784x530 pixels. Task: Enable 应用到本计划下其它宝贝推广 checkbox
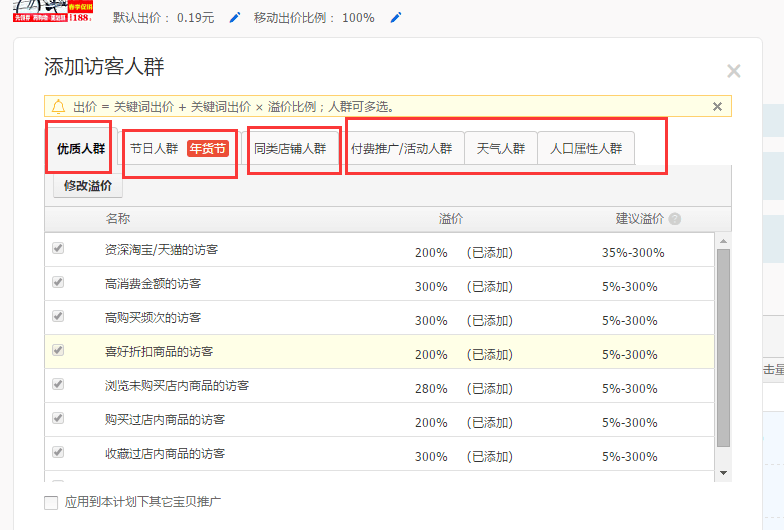click(x=51, y=502)
